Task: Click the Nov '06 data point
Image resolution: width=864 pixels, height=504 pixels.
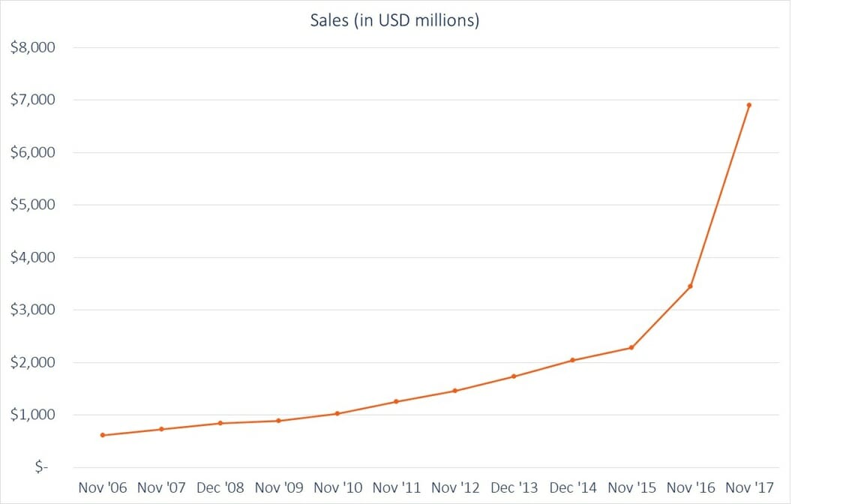Action: pyautogui.click(x=103, y=434)
